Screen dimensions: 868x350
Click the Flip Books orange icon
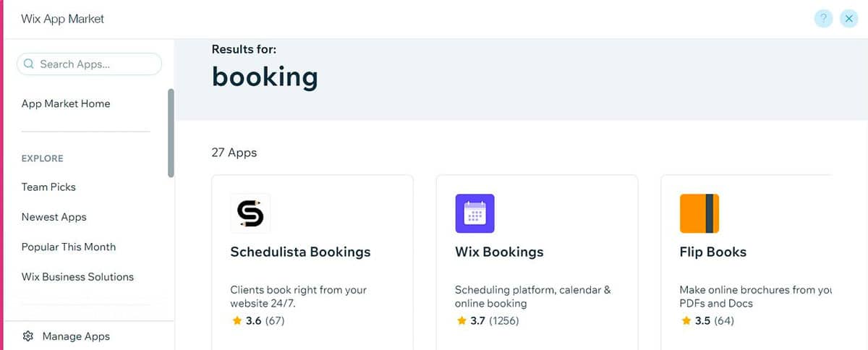[699, 213]
